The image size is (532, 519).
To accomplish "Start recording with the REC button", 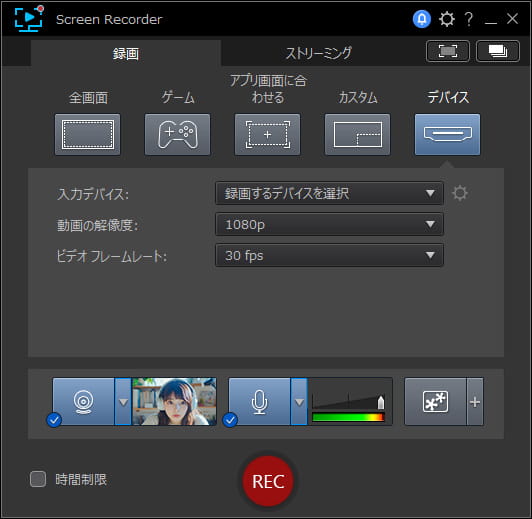I will (x=268, y=481).
